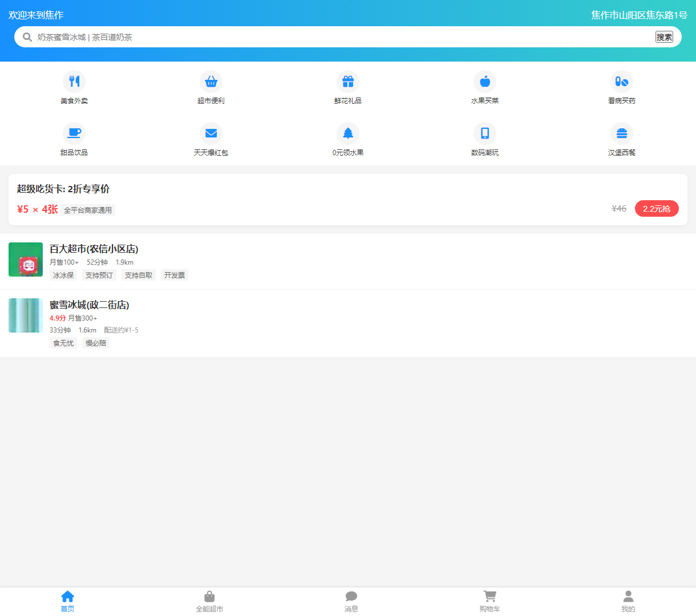Click the 搜索 search button

tap(664, 37)
